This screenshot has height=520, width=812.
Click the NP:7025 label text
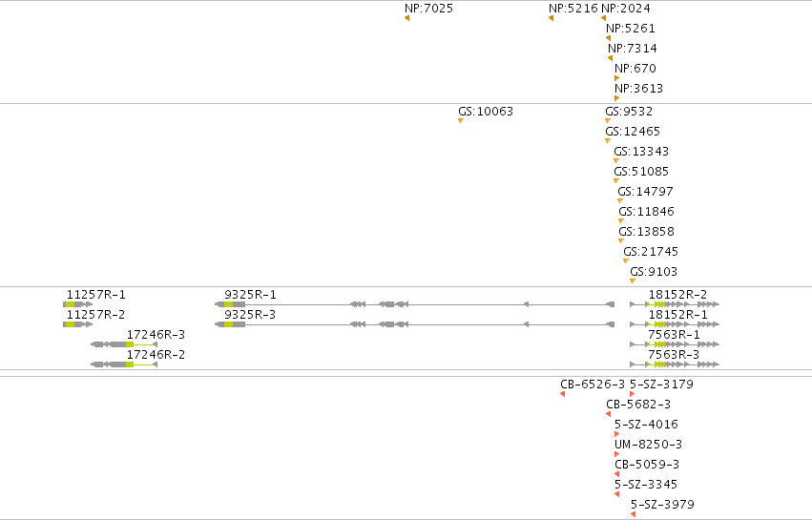[428, 9]
